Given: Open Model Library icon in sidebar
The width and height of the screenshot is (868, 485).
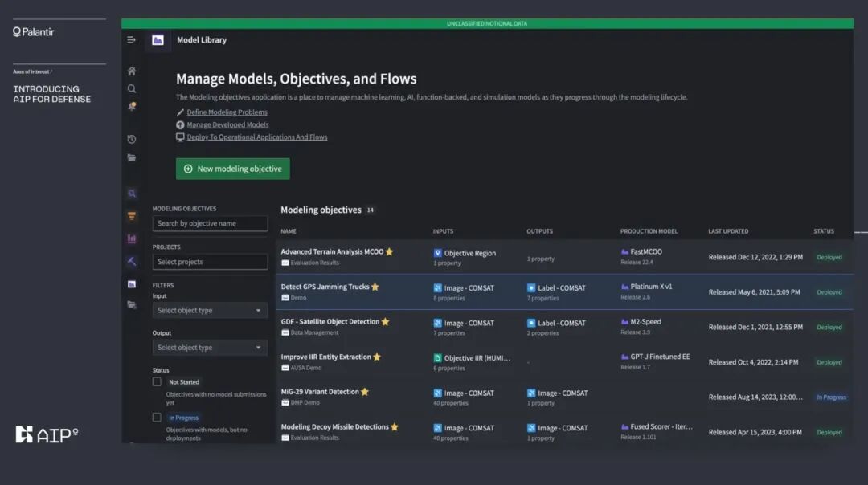Looking at the screenshot, I should pyautogui.click(x=132, y=284).
